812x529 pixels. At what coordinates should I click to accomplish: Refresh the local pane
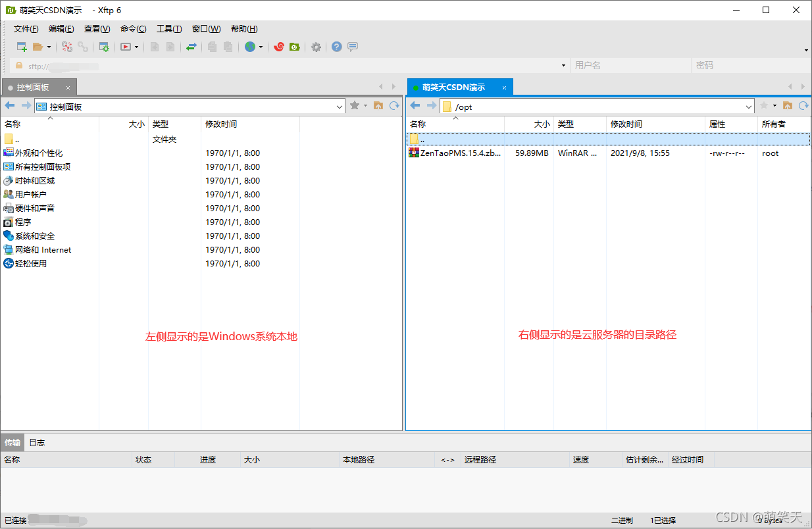[x=394, y=106]
